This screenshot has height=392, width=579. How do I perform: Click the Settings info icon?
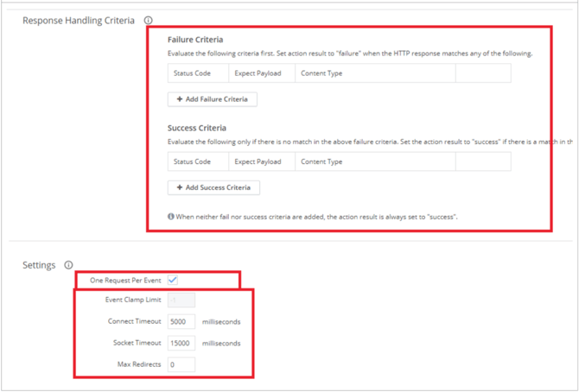click(x=68, y=265)
